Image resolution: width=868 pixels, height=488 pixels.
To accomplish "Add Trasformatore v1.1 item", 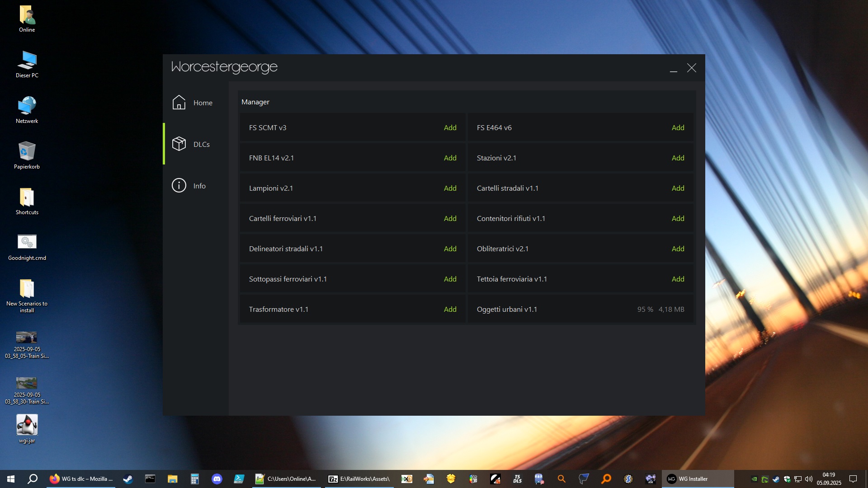I will tap(450, 310).
